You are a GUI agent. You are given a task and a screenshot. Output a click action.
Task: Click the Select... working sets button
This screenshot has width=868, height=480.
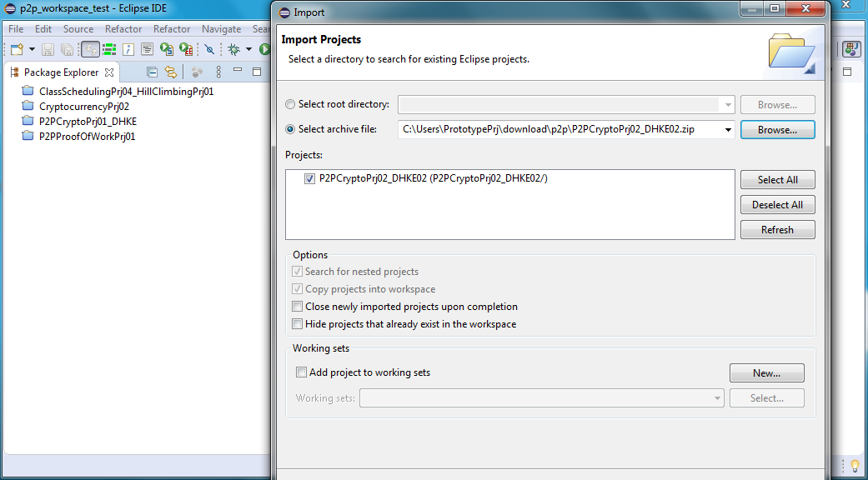(x=767, y=398)
